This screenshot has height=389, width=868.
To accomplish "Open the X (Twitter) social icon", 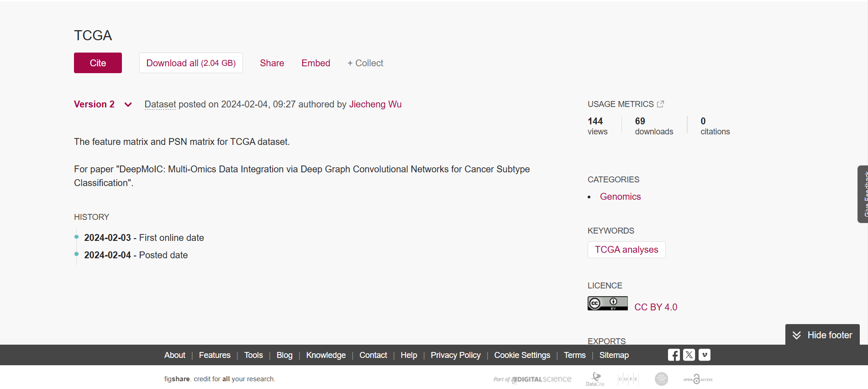I will click(689, 355).
